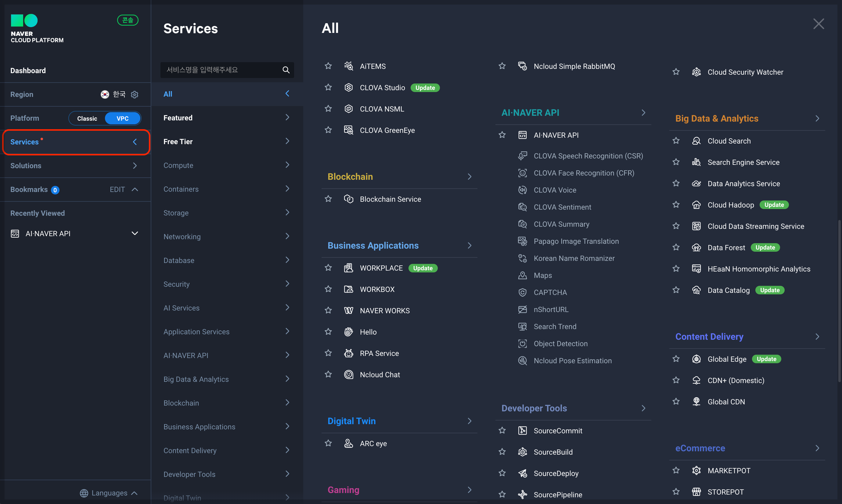842x504 pixels.
Task: Star the Cloud Search service
Action: click(x=676, y=140)
